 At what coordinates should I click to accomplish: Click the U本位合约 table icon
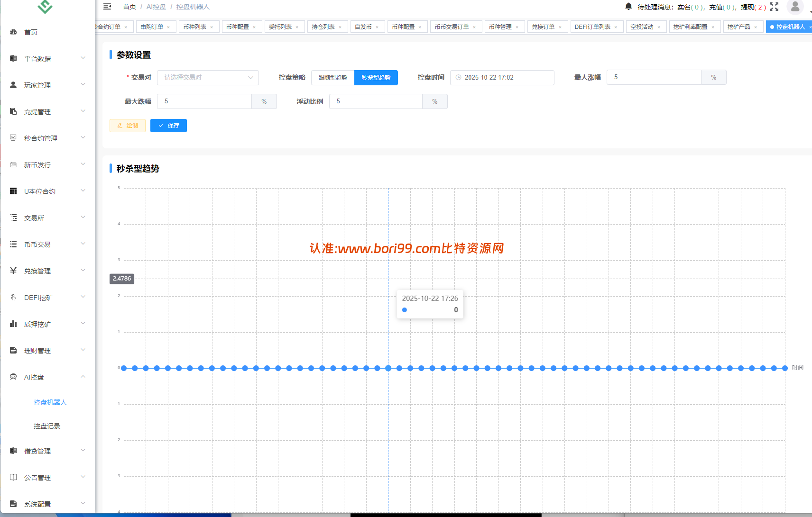point(13,191)
